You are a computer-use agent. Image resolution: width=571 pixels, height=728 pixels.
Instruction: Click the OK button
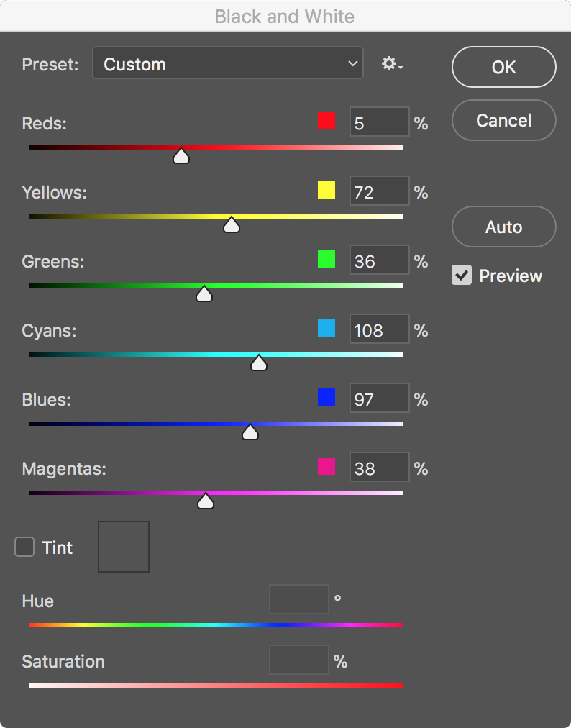pos(503,67)
